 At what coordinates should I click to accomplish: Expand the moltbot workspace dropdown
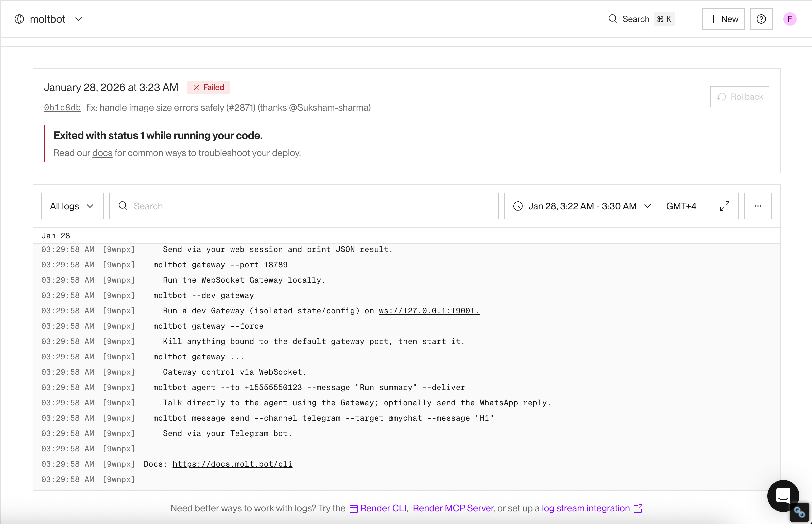79,19
